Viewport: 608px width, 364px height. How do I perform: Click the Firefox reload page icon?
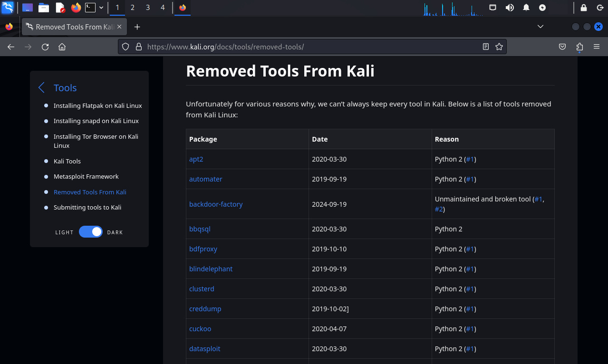point(45,47)
